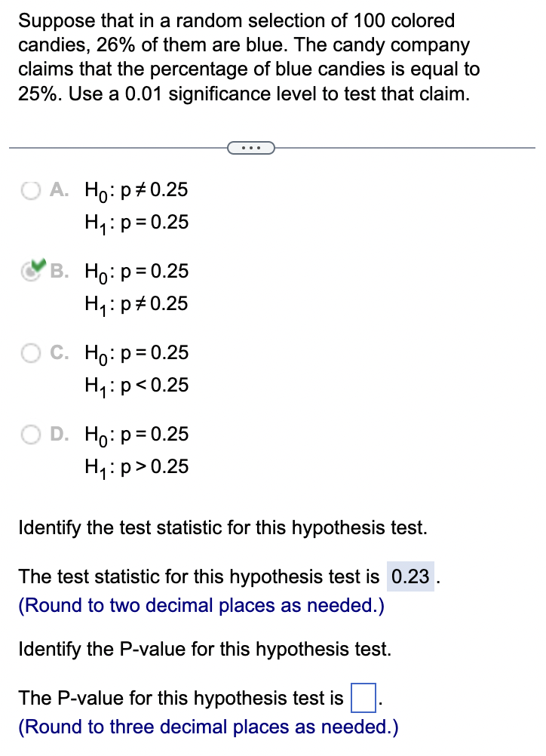Expand the ellipsis control on the divider
546x756 pixels.
click(251, 147)
